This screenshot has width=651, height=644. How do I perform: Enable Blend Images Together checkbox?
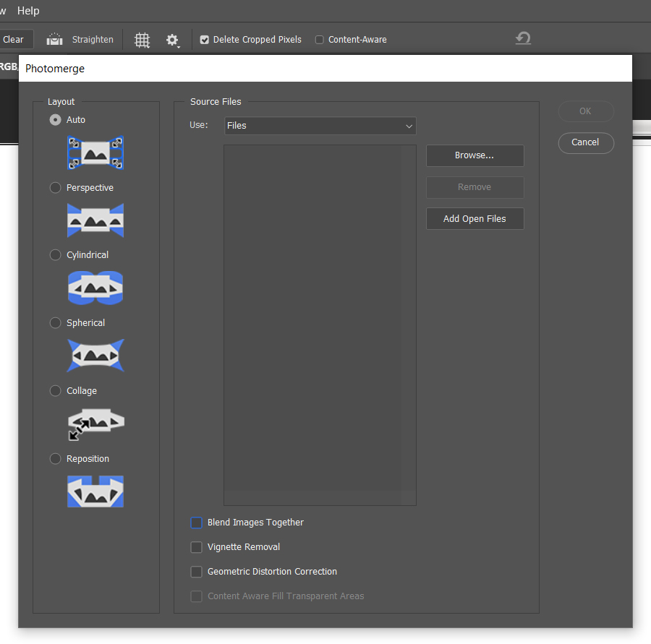196,523
